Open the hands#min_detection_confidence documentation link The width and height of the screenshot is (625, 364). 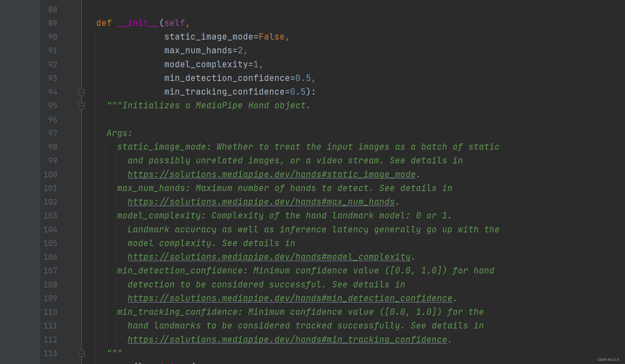[290, 298]
